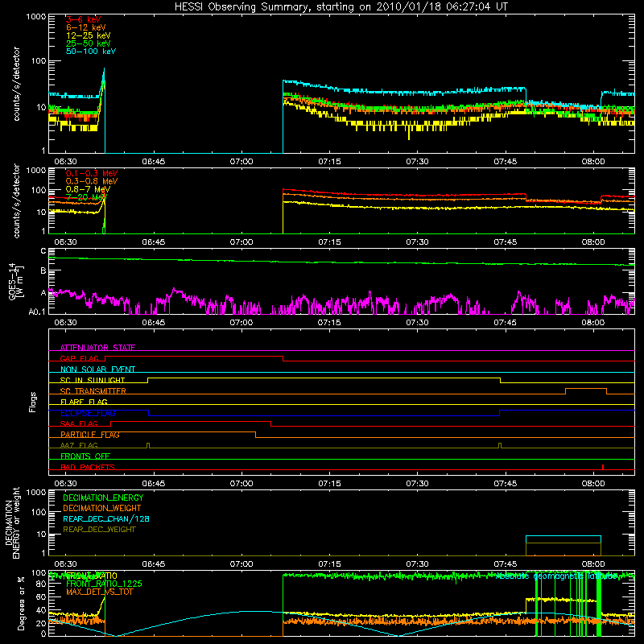Select the FRONTS_OFF flag label
Image resolution: width=644 pixels, height=644 pixels.
point(85,456)
